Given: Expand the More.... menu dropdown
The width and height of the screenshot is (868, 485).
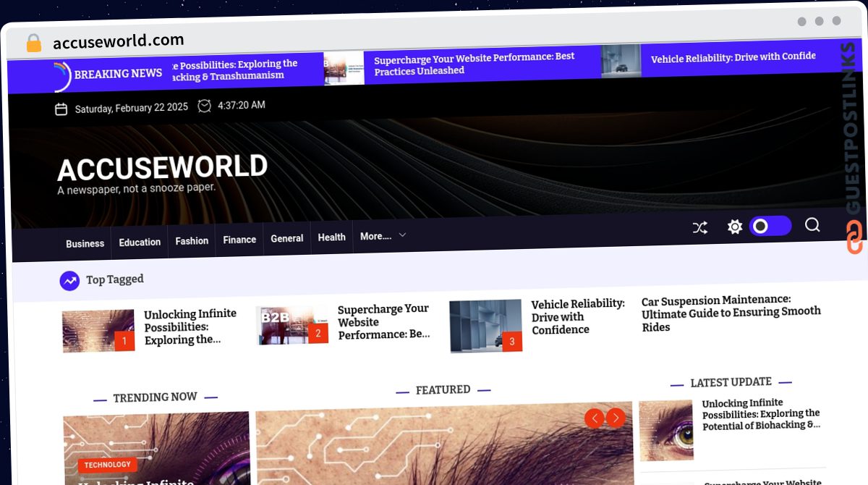Looking at the screenshot, I should click(x=383, y=236).
